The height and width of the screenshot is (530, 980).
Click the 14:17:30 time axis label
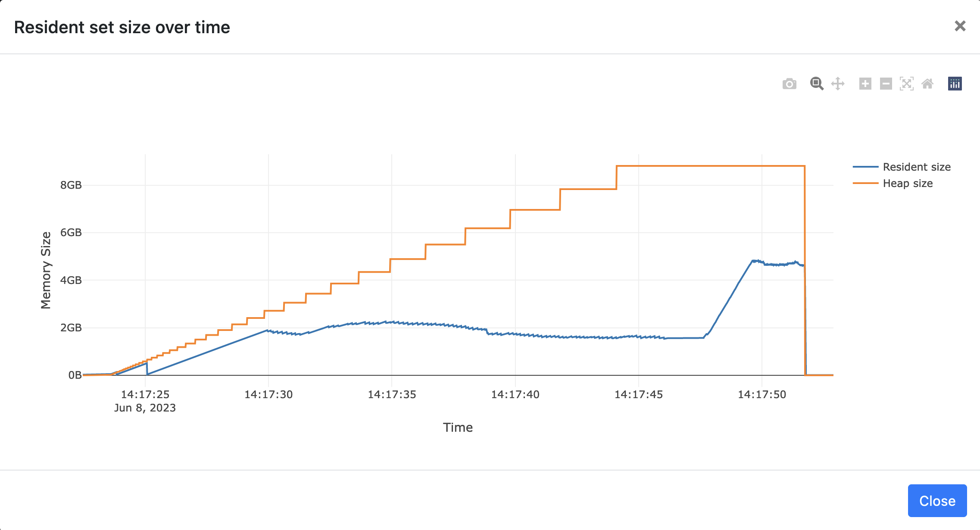(x=268, y=394)
